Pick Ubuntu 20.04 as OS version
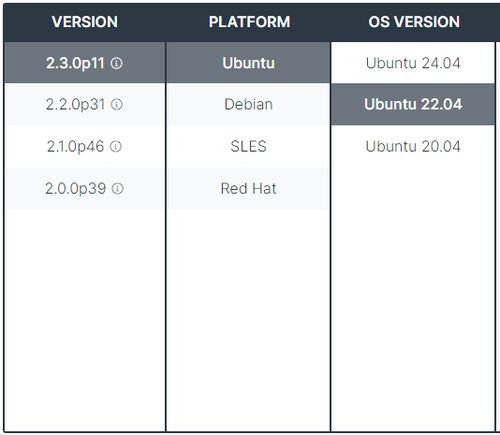This screenshot has height=435, width=500. (413, 146)
